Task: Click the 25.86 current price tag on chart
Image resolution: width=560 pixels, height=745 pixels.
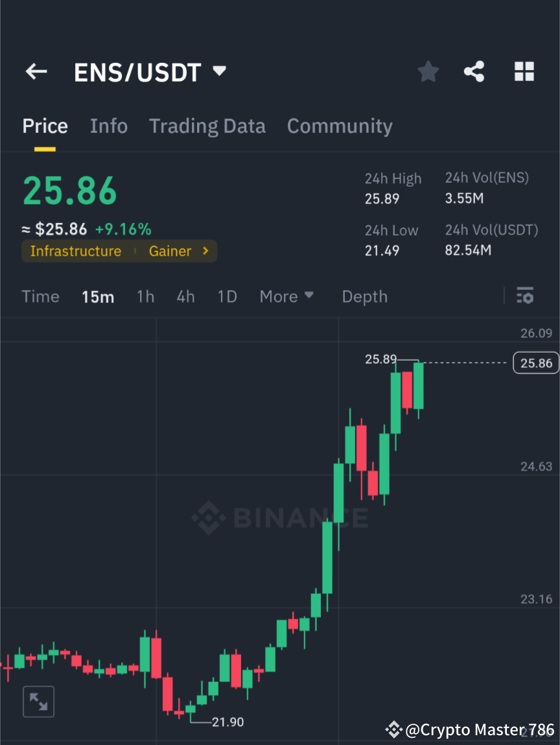Action: tap(536, 362)
